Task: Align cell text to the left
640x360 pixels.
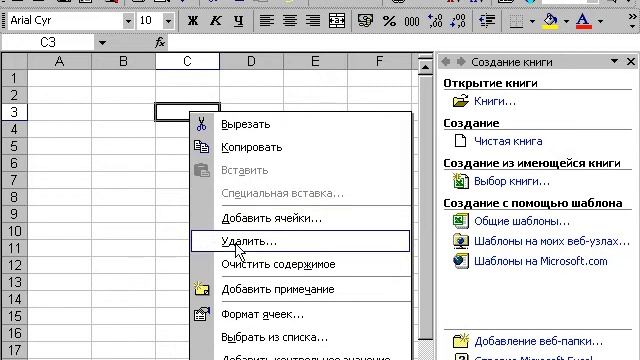Action: [x=267, y=20]
